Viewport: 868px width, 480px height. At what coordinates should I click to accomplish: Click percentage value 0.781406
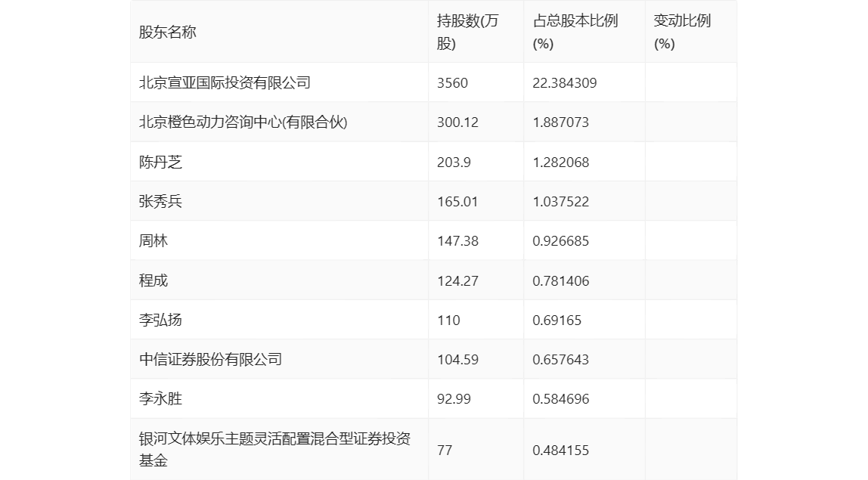tap(561, 280)
